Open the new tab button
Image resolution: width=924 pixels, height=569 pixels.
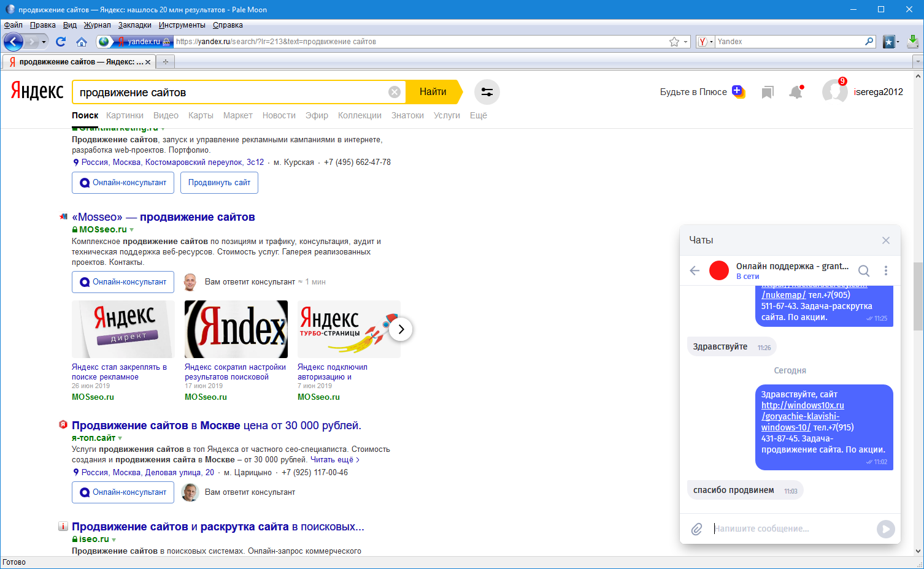[x=166, y=62]
